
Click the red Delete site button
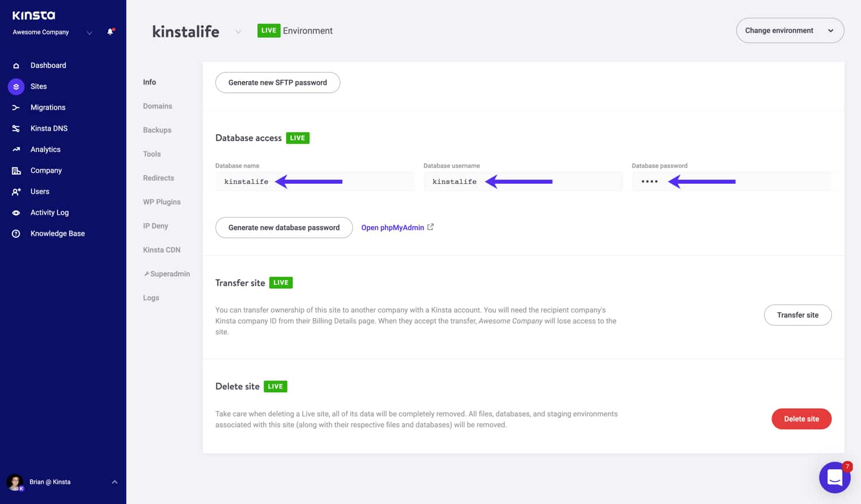pos(801,419)
